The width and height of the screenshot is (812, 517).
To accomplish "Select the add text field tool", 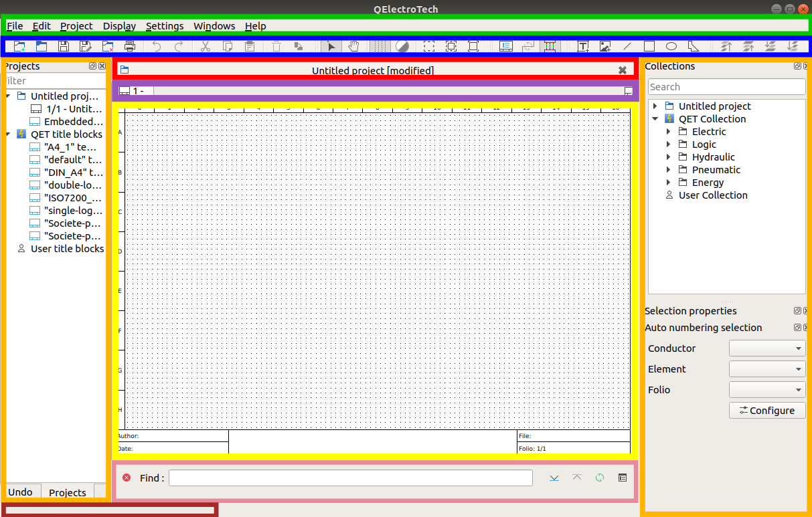I will [583, 46].
